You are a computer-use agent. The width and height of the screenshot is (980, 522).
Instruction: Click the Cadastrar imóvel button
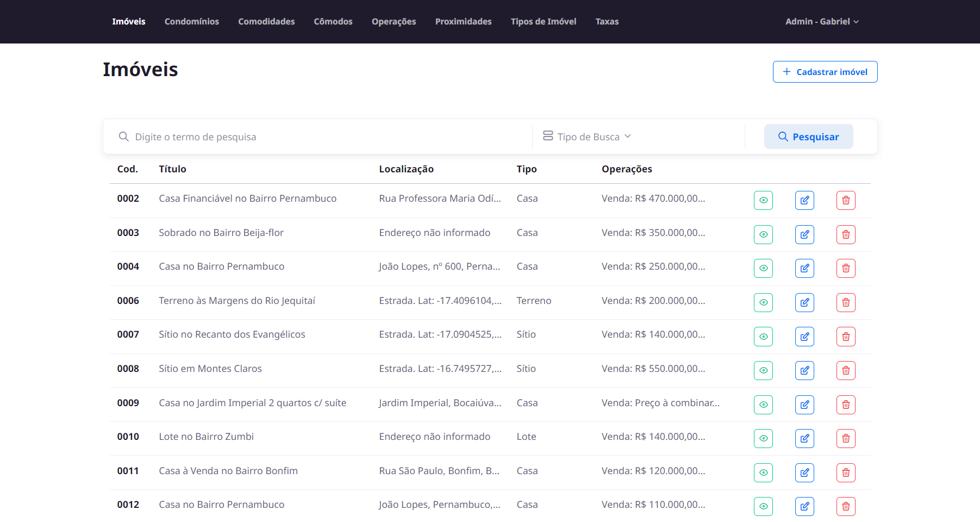825,72
